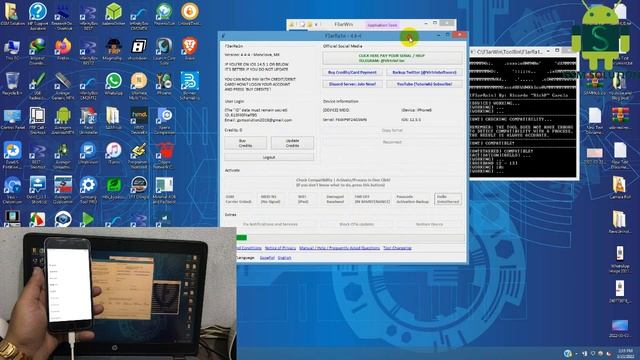Viewport: 640px width, 360px height.
Task: Click the Restore Device button
Action: [429, 224]
